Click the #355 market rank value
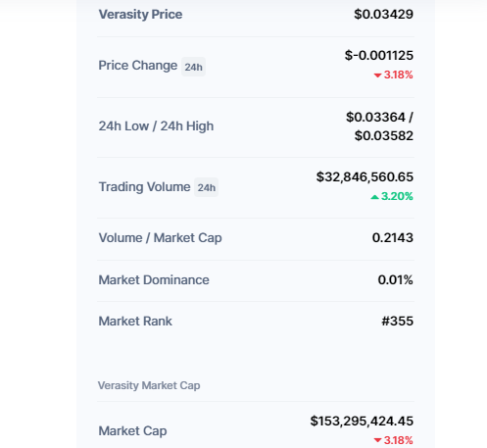This screenshot has height=448, width=487. tap(398, 321)
